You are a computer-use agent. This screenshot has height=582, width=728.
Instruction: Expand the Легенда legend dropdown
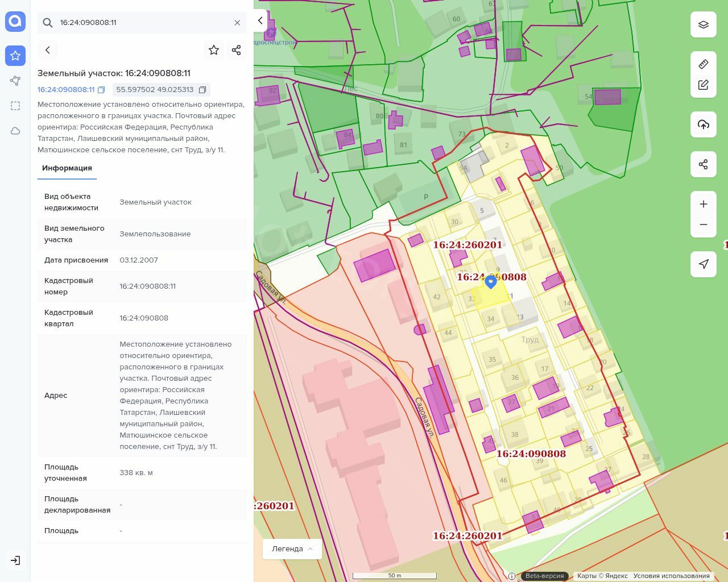(x=292, y=549)
